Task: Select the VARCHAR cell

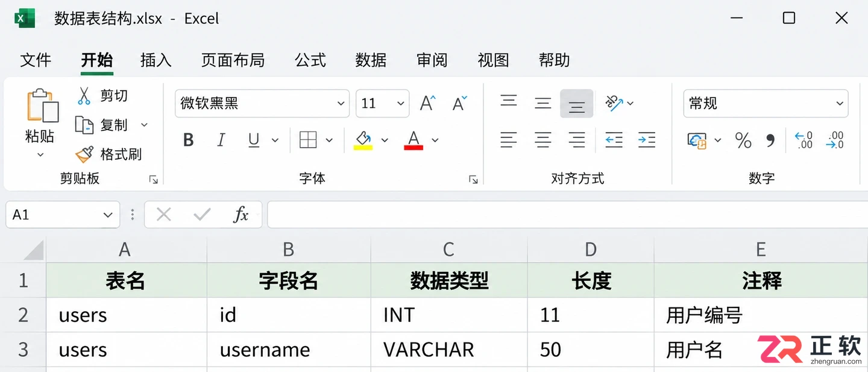Action: coord(449,350)
